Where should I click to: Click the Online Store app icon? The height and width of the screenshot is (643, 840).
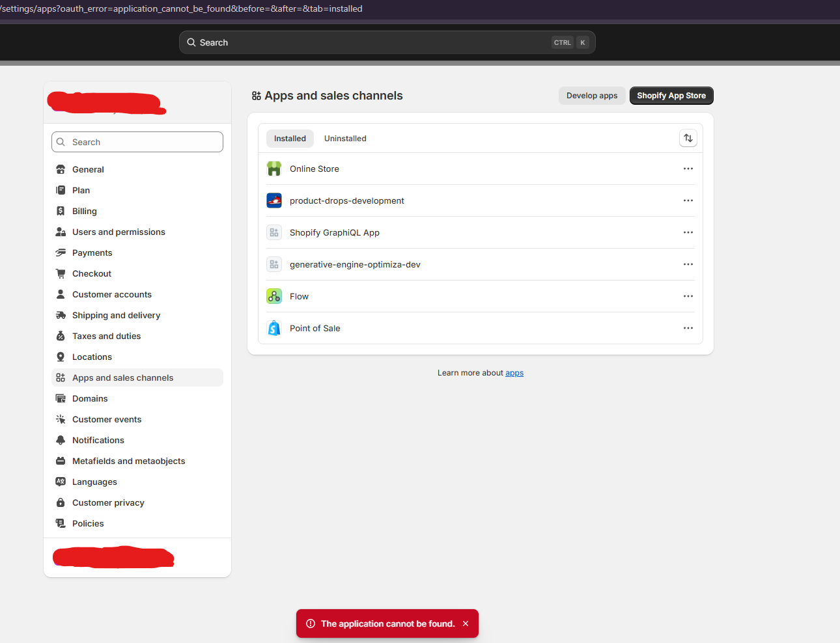coord(274,169)
